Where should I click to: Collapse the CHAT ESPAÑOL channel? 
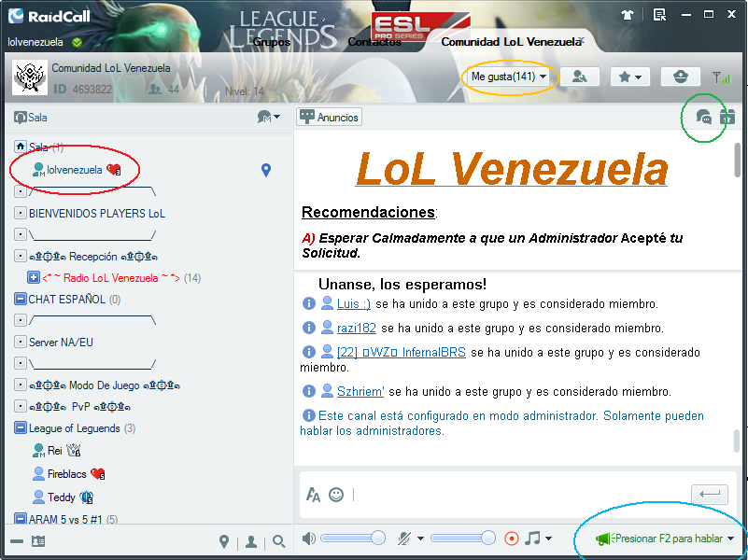20,299
